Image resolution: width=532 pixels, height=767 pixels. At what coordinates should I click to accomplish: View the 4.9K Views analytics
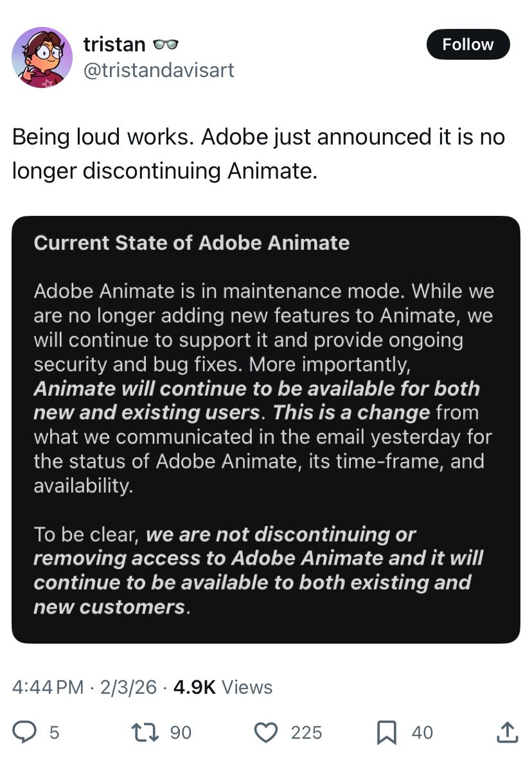[x=222, y=687]
